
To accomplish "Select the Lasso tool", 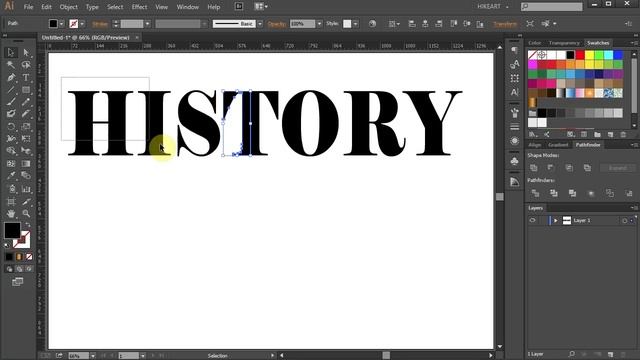I will click(x=26, y=65).
